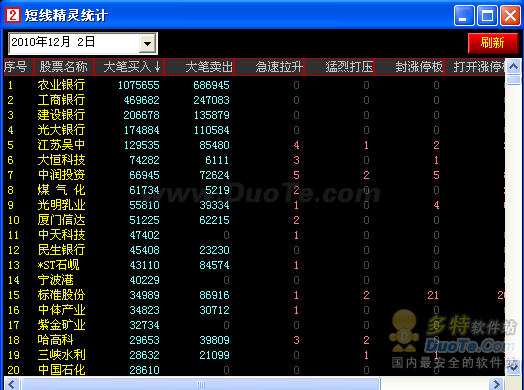Sort by 大笔卖出 column header

[200, 67]
